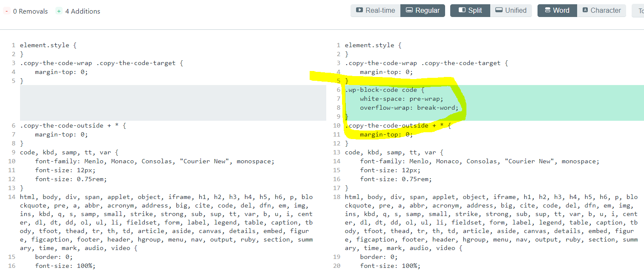Click left pane line 'element.style {'
Viewport: 644px width, 270px height.
48,45
